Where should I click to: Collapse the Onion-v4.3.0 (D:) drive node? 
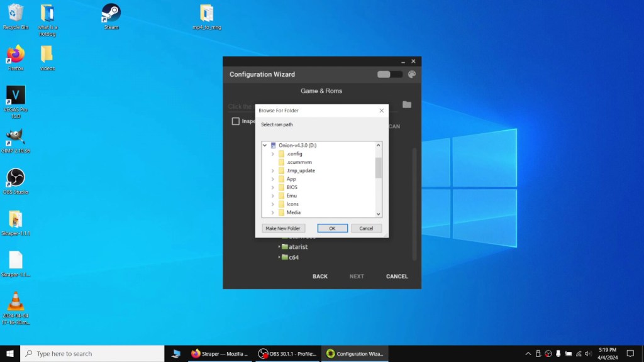click(266, 145)
